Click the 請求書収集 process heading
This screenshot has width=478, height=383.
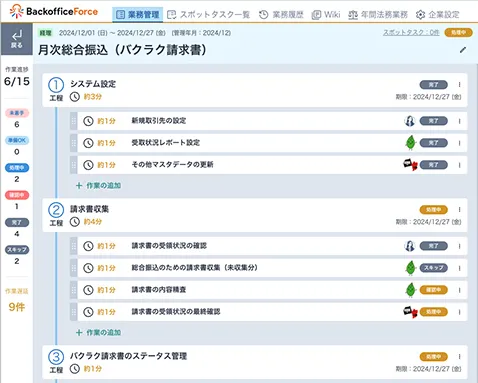click(89, 209)
